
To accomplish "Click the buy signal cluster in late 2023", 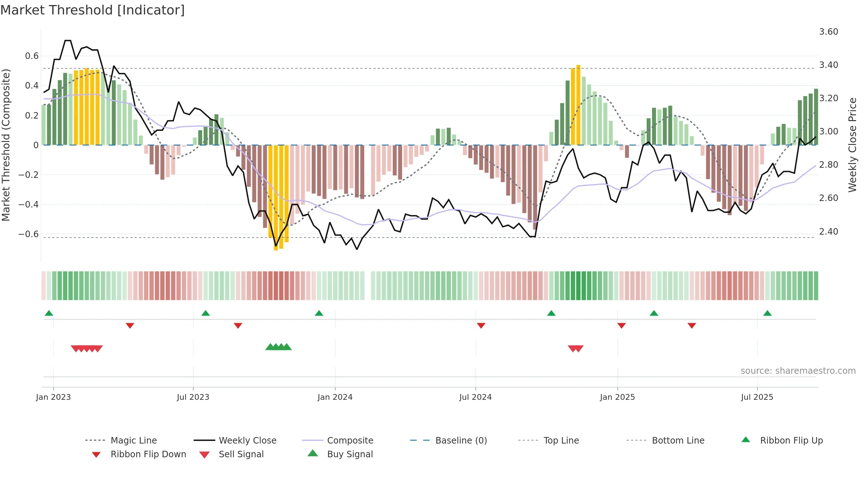I will point(278,347).
